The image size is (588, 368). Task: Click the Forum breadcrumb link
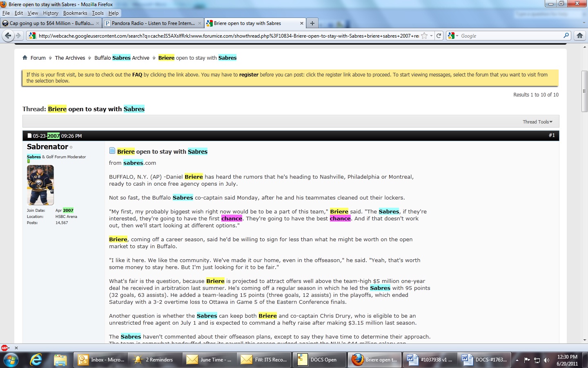(x=38, y=58)
